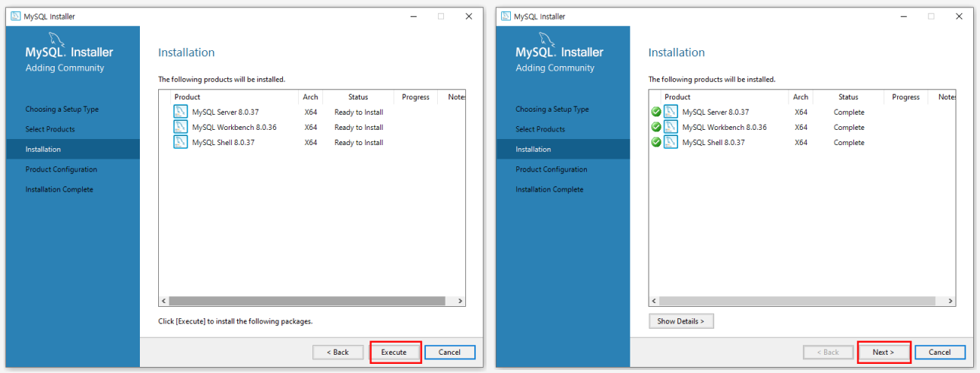Select MySQL Workbench 8.0.36 row in right window
The width and height of the screenshot is (980, 373).
point(802,127)
